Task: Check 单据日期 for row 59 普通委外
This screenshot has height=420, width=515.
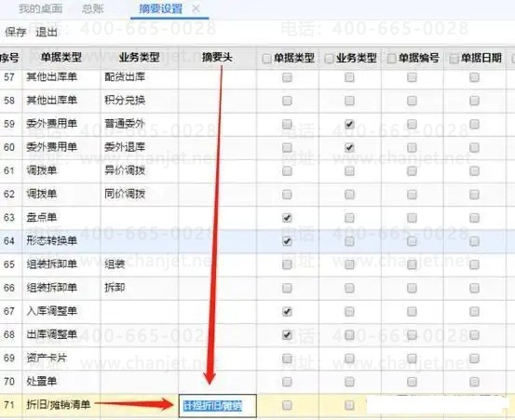Action: (x=474, y=124)
